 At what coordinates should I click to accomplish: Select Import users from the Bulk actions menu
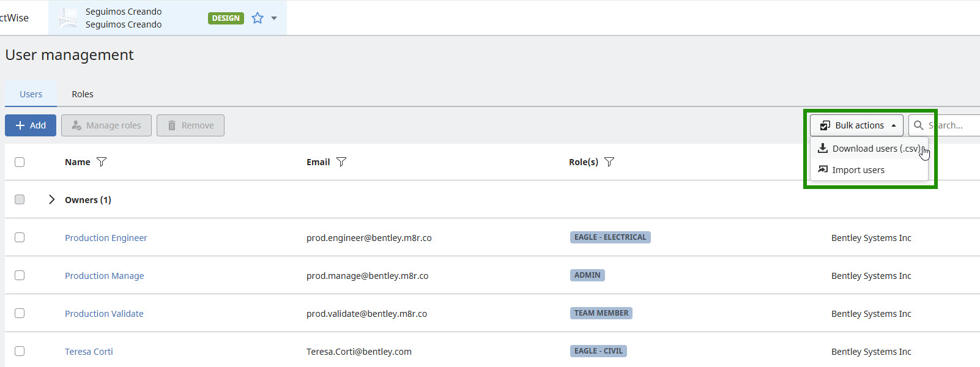tap(858, 170)
